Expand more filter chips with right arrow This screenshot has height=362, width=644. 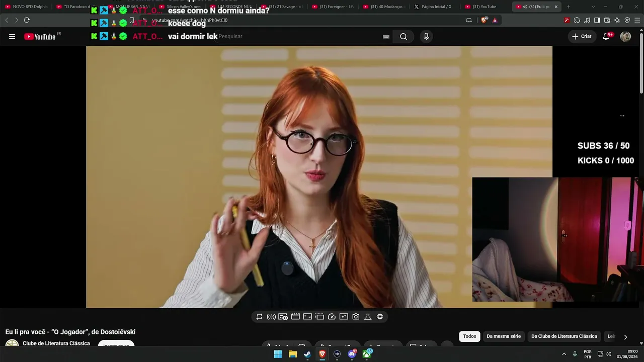point(625,337)
